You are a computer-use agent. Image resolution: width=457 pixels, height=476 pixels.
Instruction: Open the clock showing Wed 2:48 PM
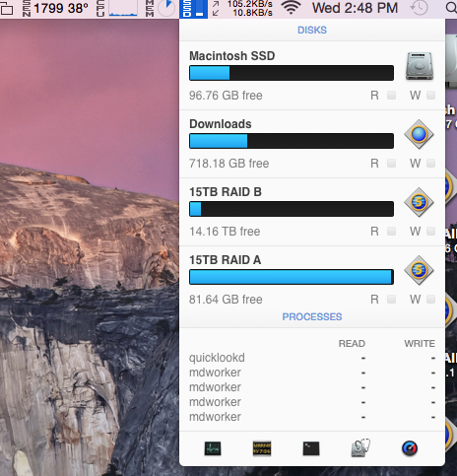pos(355,8)
